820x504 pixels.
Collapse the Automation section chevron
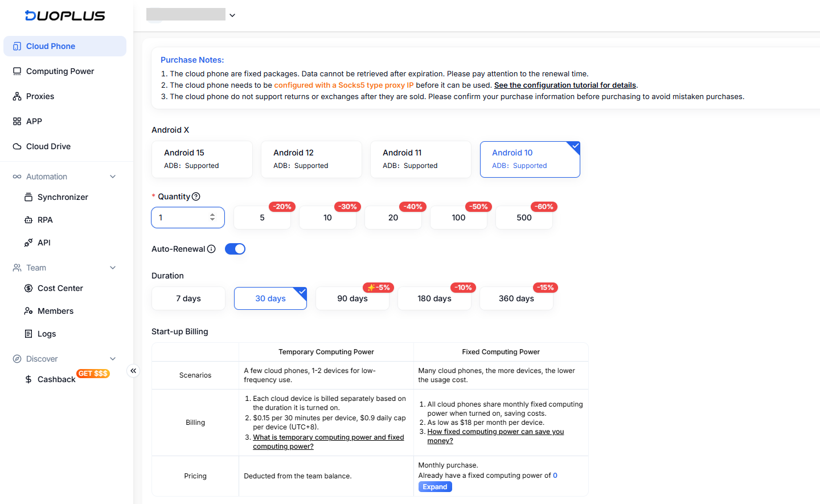click(113, 177)
